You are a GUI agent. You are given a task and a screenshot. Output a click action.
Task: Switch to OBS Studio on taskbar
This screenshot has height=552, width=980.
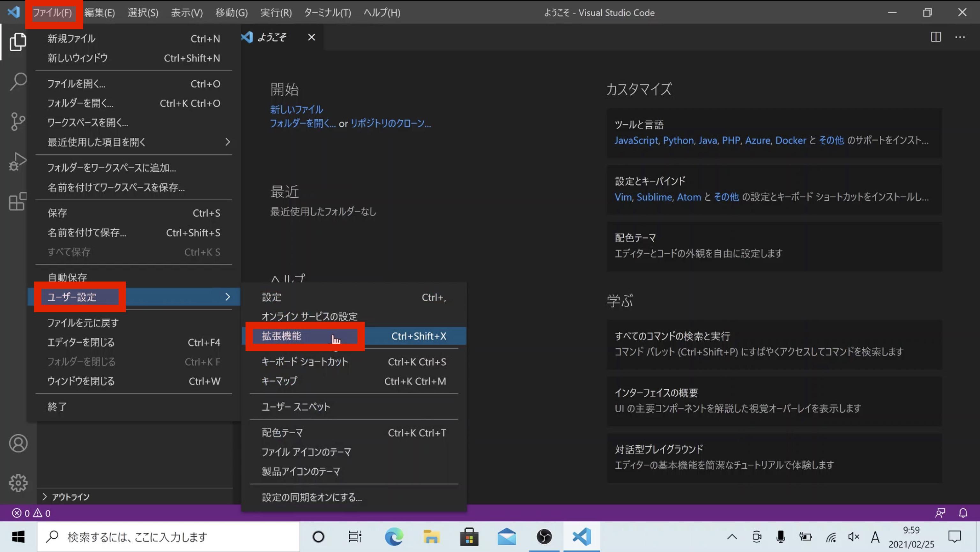[x=544, y=537]
